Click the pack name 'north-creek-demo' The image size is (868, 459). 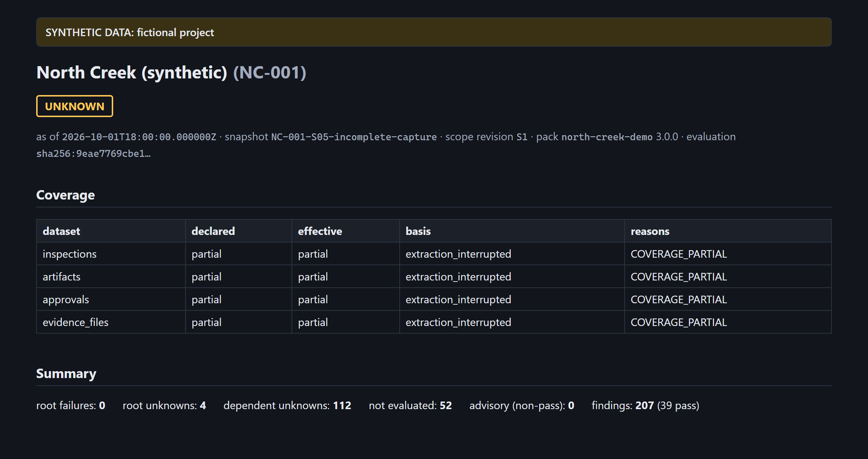[x=607, y=137]
